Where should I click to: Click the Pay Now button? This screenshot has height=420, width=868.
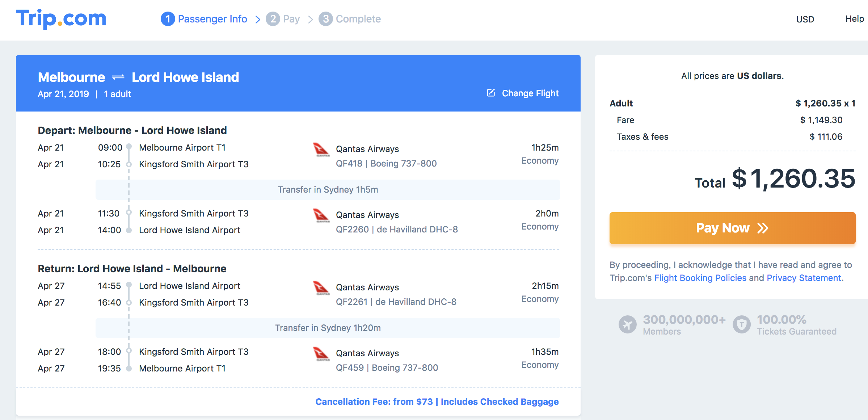(732, 228)
